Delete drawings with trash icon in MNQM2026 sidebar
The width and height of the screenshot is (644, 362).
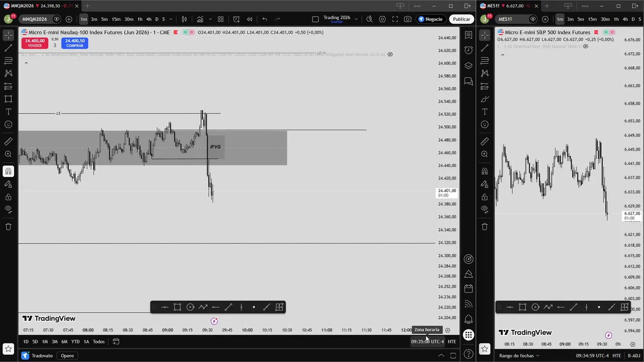[8, 227]
